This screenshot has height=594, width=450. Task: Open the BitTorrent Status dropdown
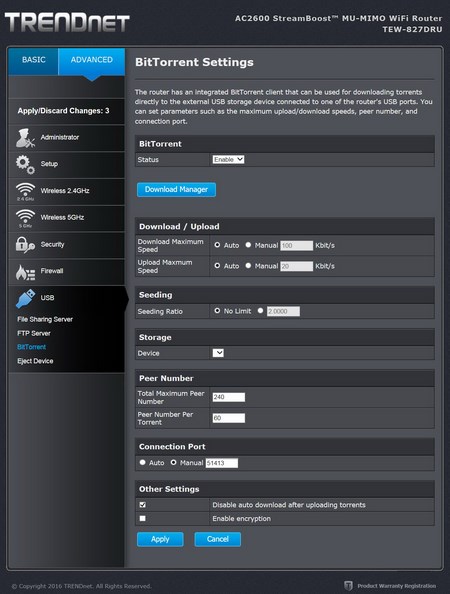(x=228, y=159)
